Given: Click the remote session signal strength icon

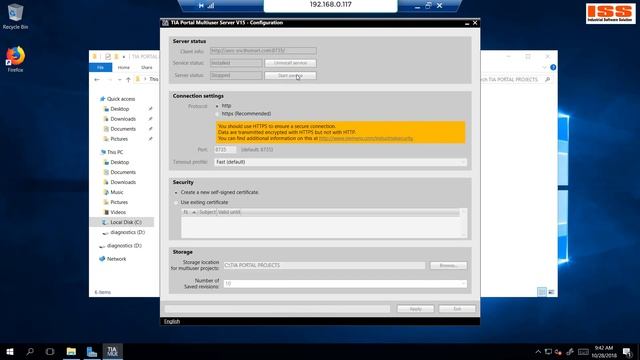Looking at the screenshot, I should pos(211,5).
